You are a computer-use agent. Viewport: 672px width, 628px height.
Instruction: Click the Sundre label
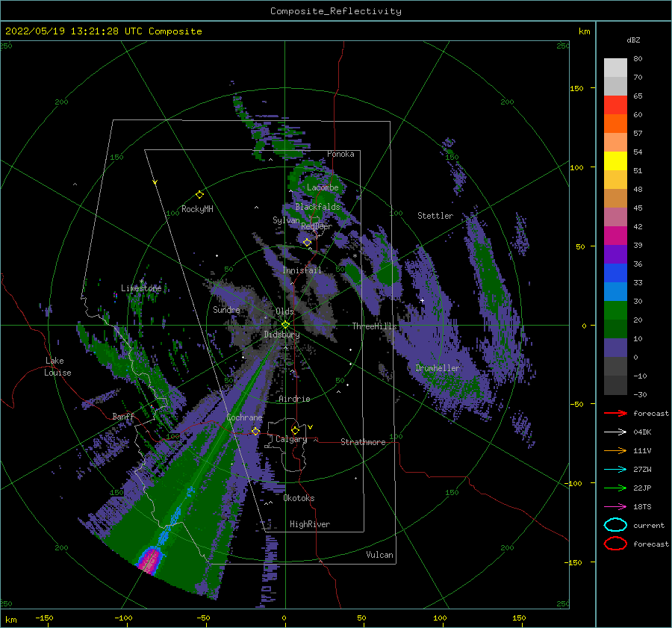point(226,310)
